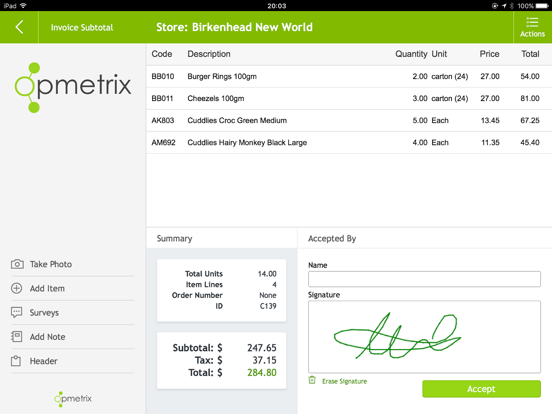Tap the code AK803
Image resolution: width=552 pixels, height=414 pixels.
(163, 120)
